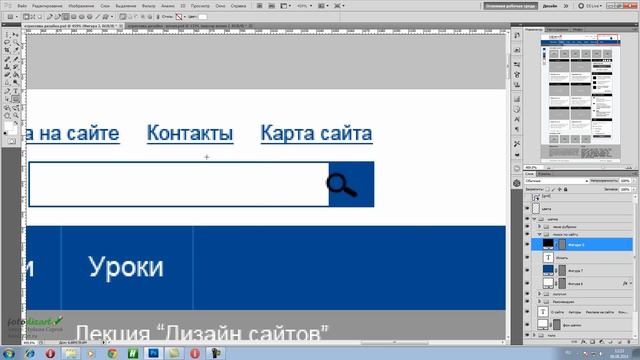Choose Ellipse shape in the options bar

pyautogui.click(x=82, y=17)
